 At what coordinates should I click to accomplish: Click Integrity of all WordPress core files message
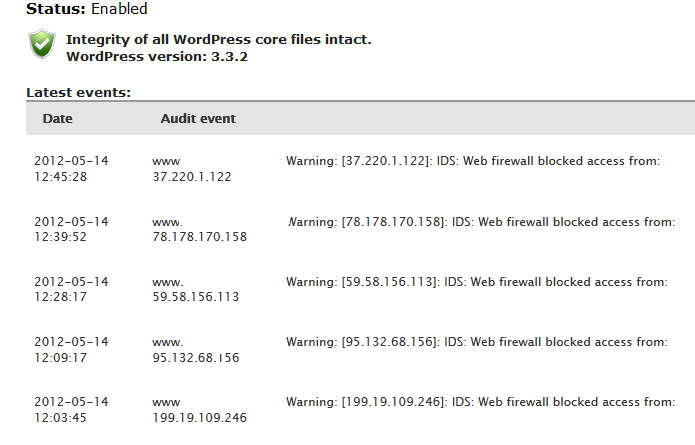coord(219,39)
